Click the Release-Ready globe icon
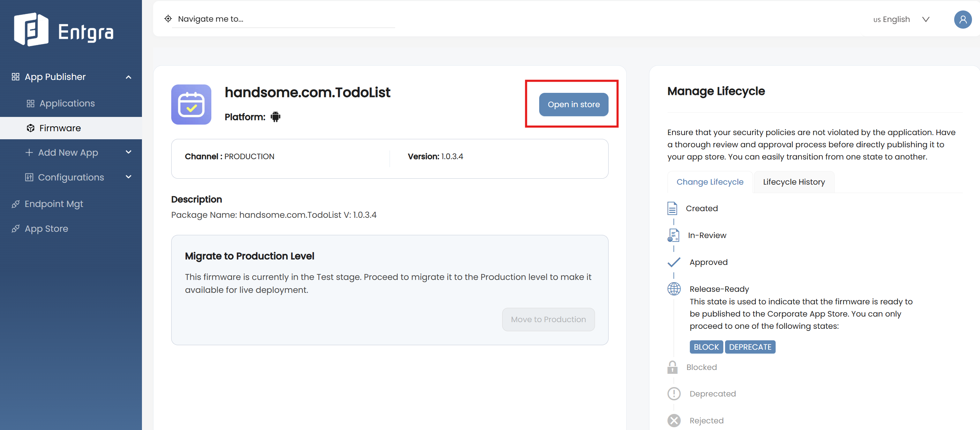This screenshot has height=430, width=980. [674, 289]
